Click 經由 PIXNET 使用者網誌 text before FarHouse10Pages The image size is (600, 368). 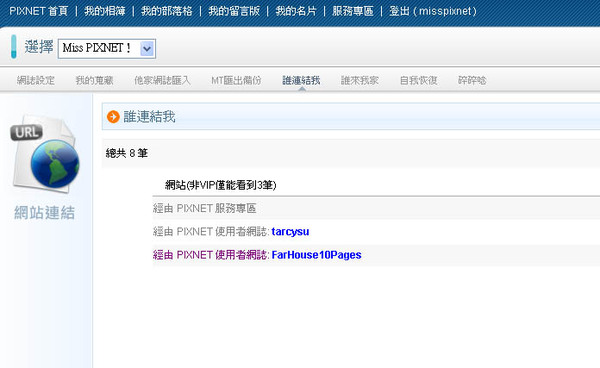[x=211, y=255]
